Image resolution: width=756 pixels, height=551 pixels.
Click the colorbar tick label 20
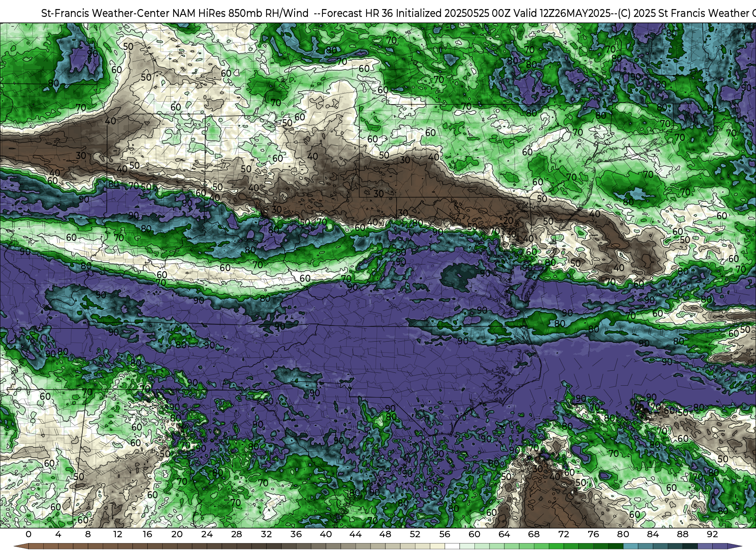click(x=177, y=534)
